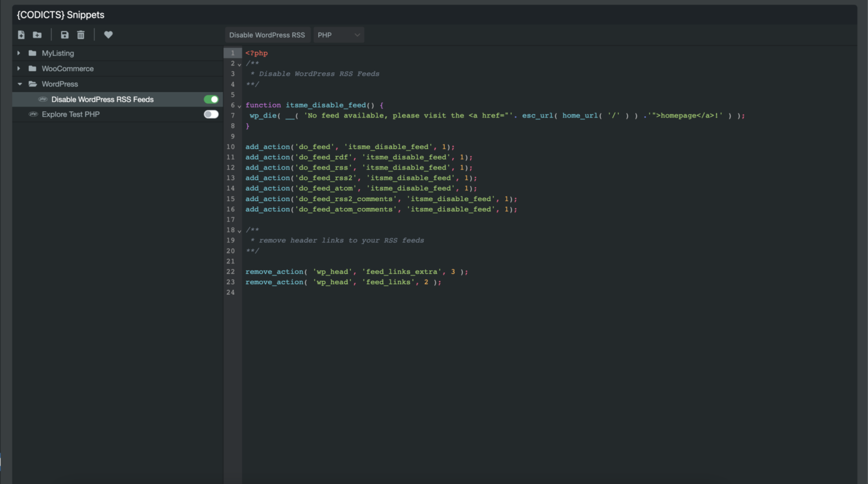868x484 pixels.
Task: Click PHP icon beside Explore Test PHP
Action: pyautogui.click(x=33, y=114)
